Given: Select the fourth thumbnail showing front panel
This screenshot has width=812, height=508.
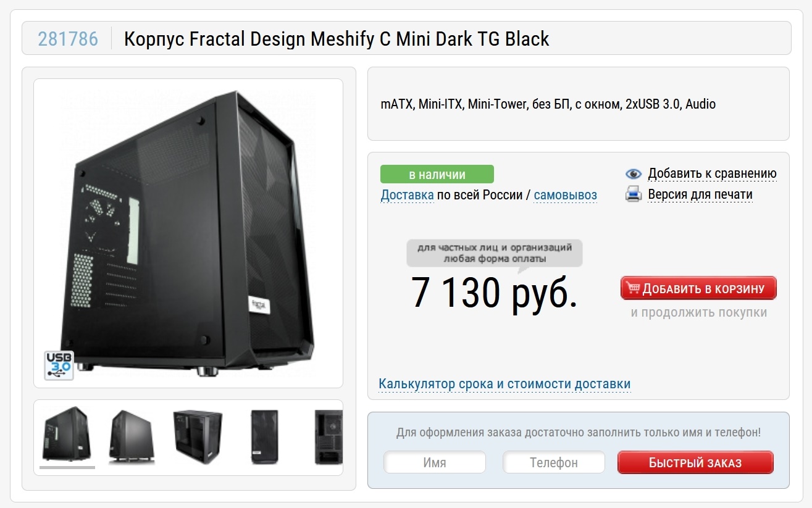Looking at the screenshot, I should tap(264, 436).
